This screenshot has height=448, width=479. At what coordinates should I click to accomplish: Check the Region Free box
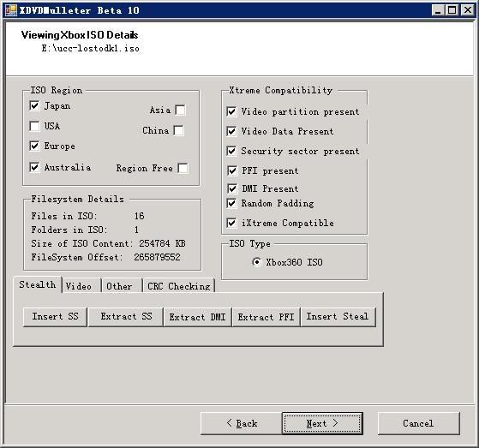pyautogui.click(x=183, y=168)
